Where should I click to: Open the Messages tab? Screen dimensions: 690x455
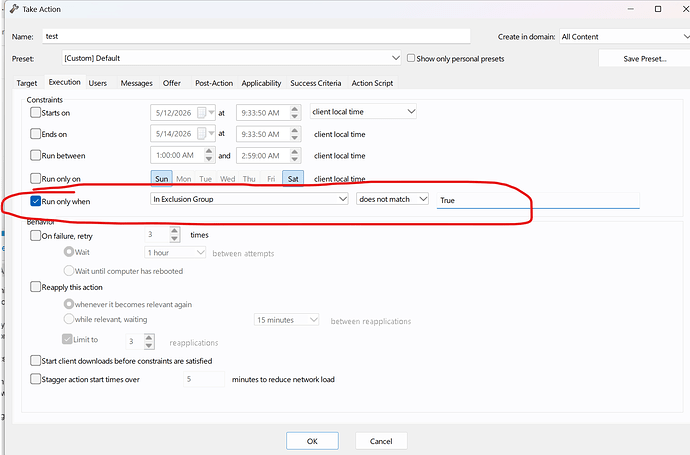point(136,83)
